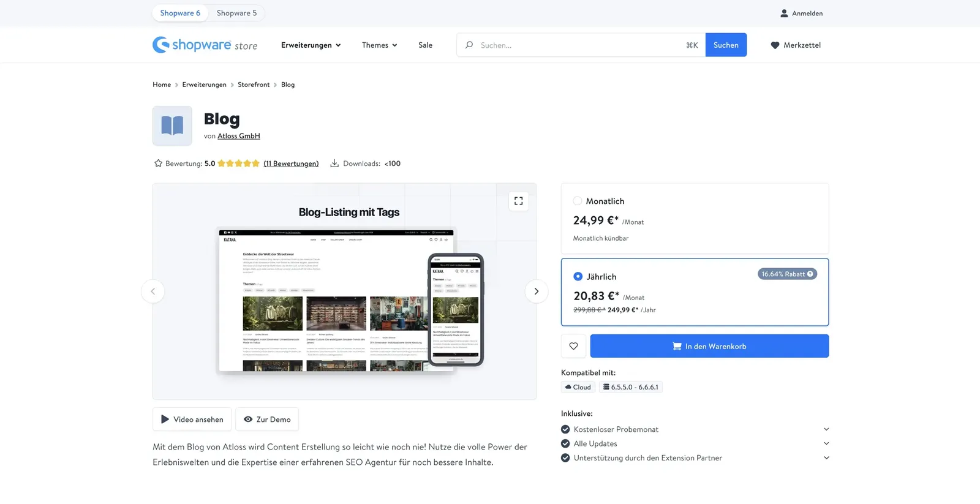Go to next gallery image
Image resolution: width=980 pixels, height=504 pixels.
[x=537, y=291]
